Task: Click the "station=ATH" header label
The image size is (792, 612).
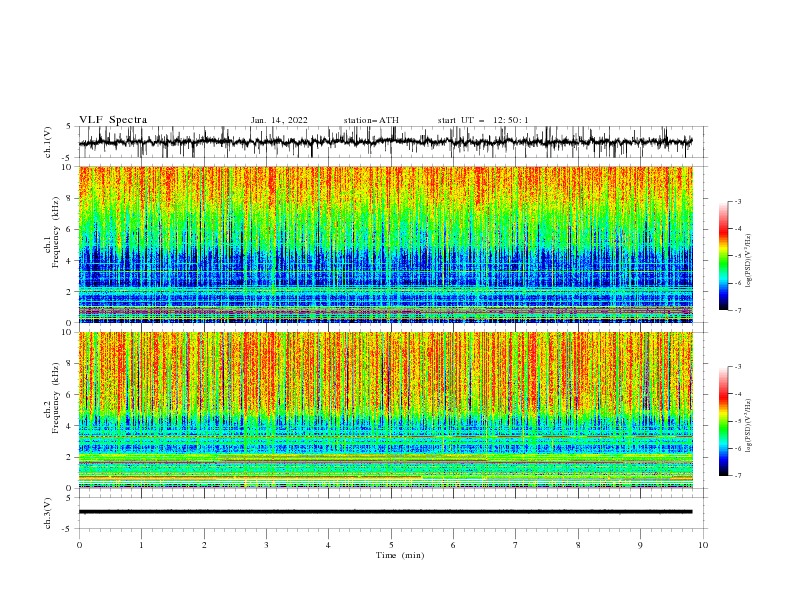Action: click(371, 120)
